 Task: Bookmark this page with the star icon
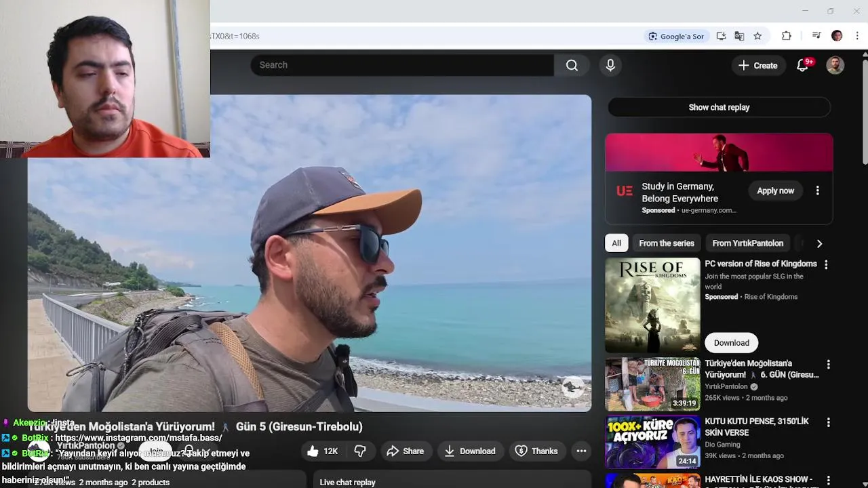(x=757, y=36)
